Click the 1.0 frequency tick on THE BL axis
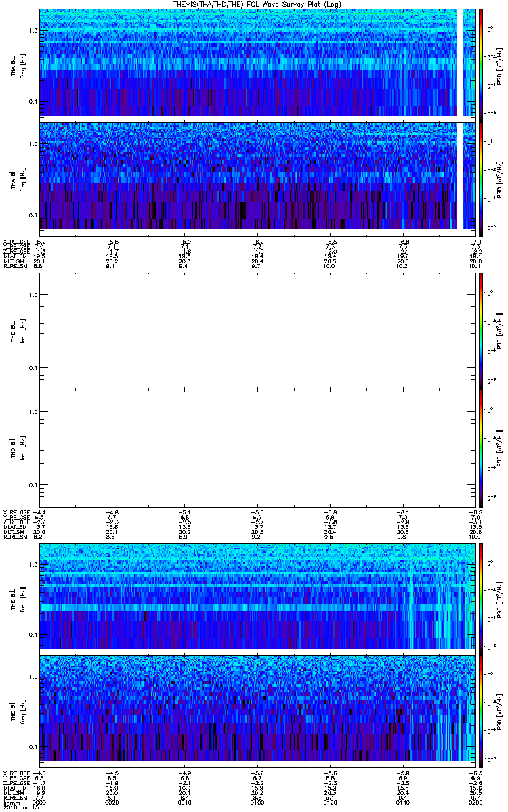 coord(33,564)
